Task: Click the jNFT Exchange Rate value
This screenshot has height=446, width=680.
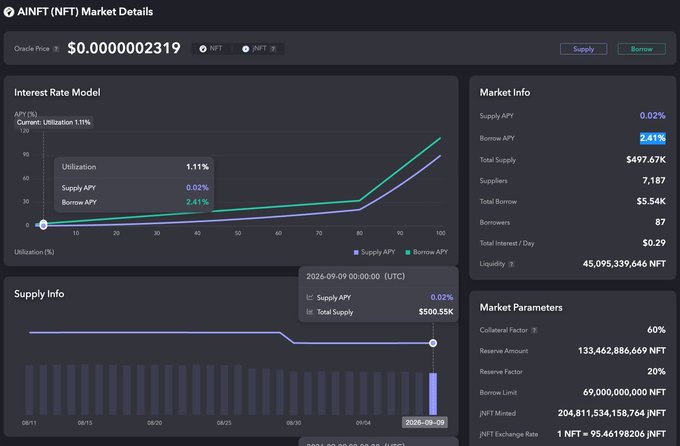Action: coord(611,434)
